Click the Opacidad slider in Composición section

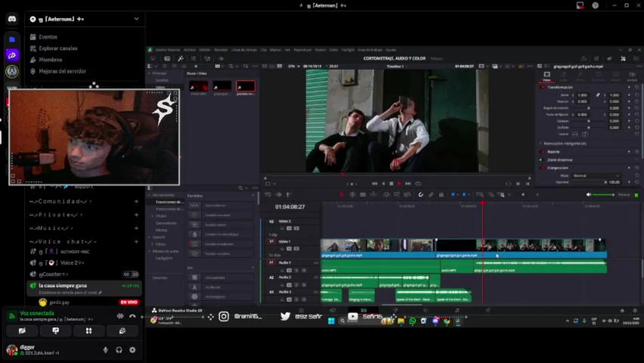(589, 182)
